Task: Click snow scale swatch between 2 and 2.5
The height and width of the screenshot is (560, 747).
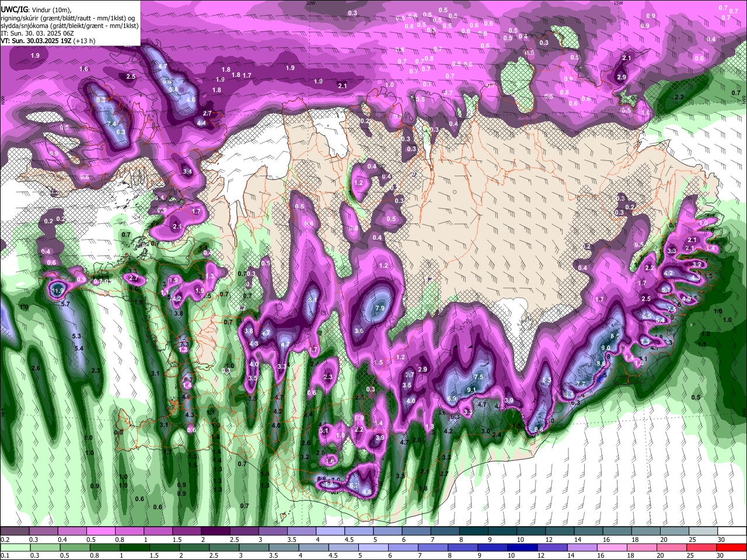Action: 215,531
